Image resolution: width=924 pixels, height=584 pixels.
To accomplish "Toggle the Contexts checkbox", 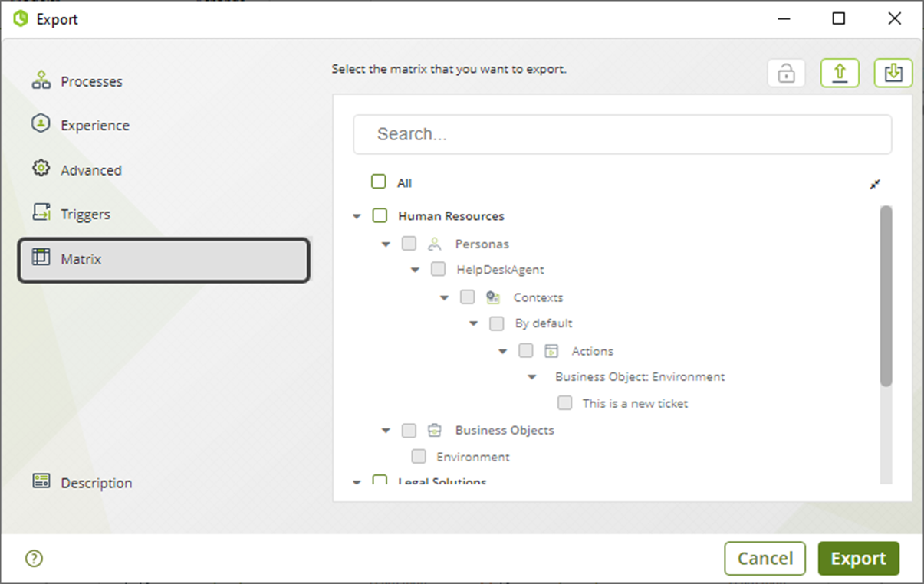I will click(468, 297).
